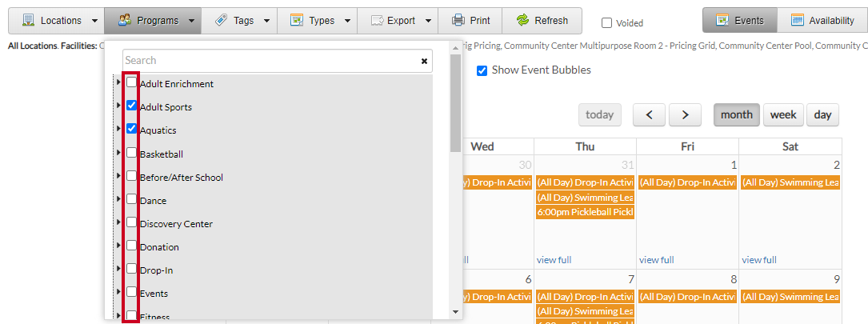Viewport: 868px width, 324px height.
Task: Click the today button
Action: [x=599, y=114]
